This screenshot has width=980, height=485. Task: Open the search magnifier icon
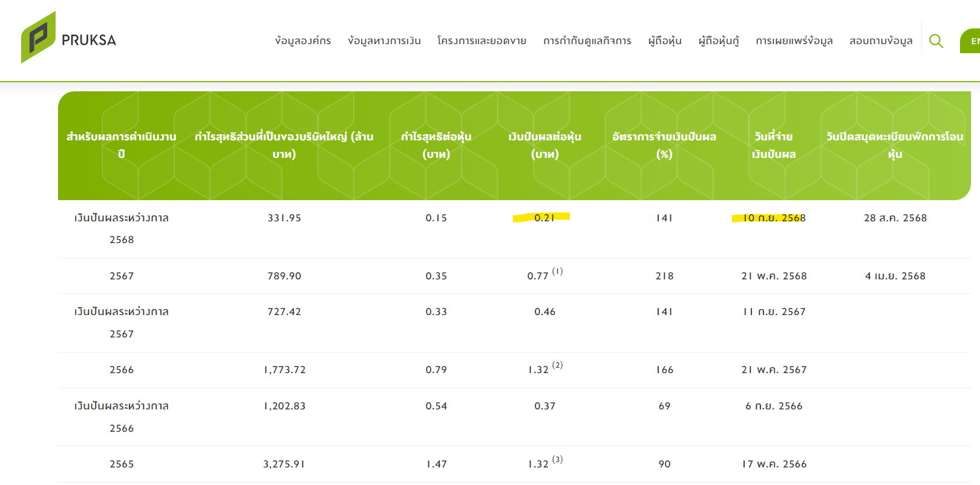click(936, 41)
